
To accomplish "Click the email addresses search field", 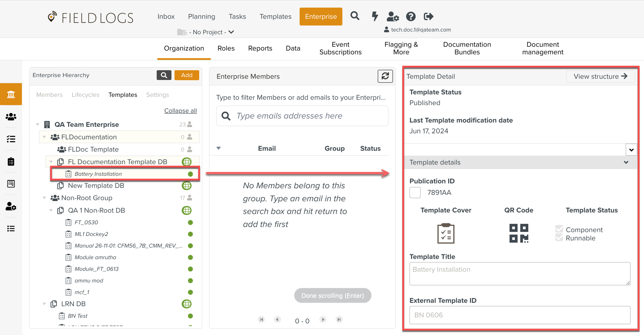I will [x=302, y=116].
